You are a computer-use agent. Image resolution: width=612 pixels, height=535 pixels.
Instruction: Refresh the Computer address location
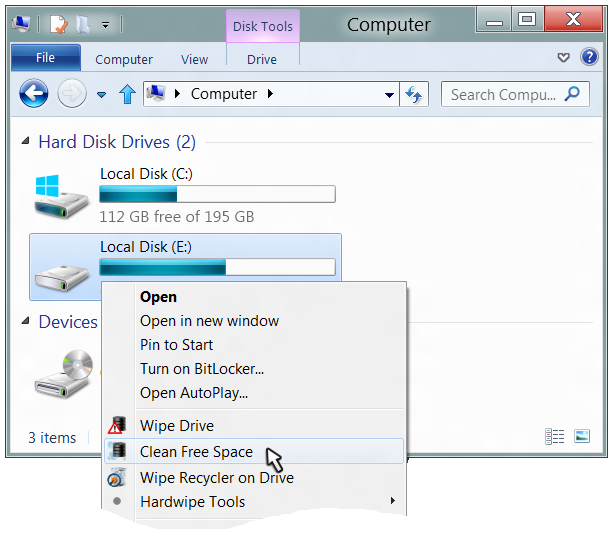coord(415,95)
